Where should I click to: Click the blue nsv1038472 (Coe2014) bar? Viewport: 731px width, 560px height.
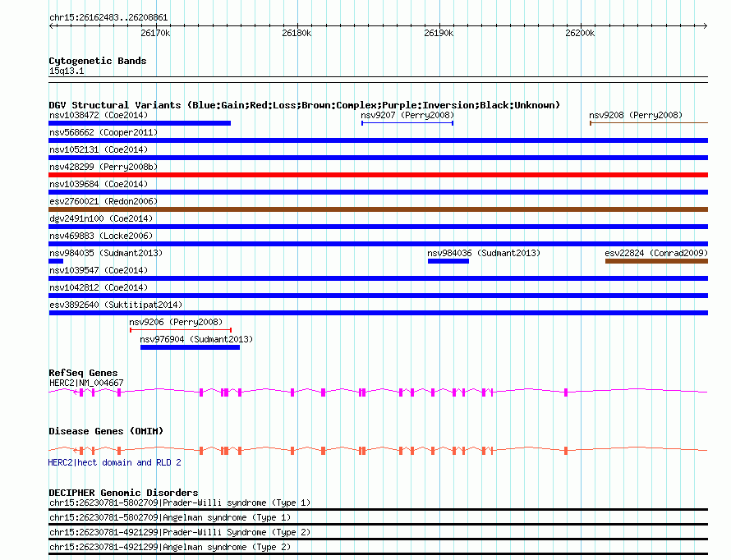140,123
